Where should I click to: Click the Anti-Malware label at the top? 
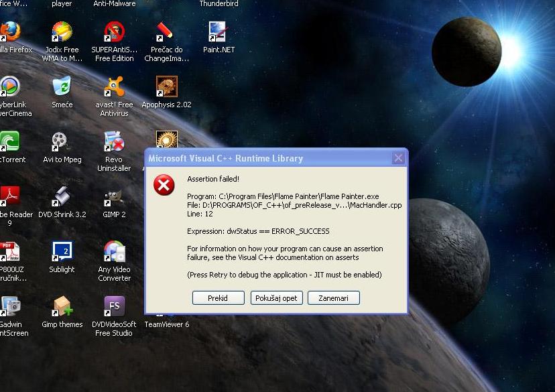[x=115, y=3]
